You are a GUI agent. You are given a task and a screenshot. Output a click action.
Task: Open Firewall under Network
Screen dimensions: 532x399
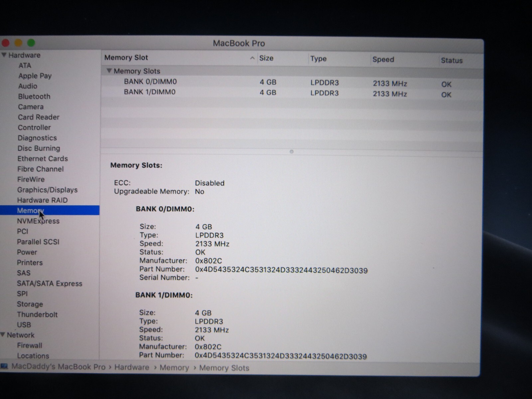tap(30, 345)
